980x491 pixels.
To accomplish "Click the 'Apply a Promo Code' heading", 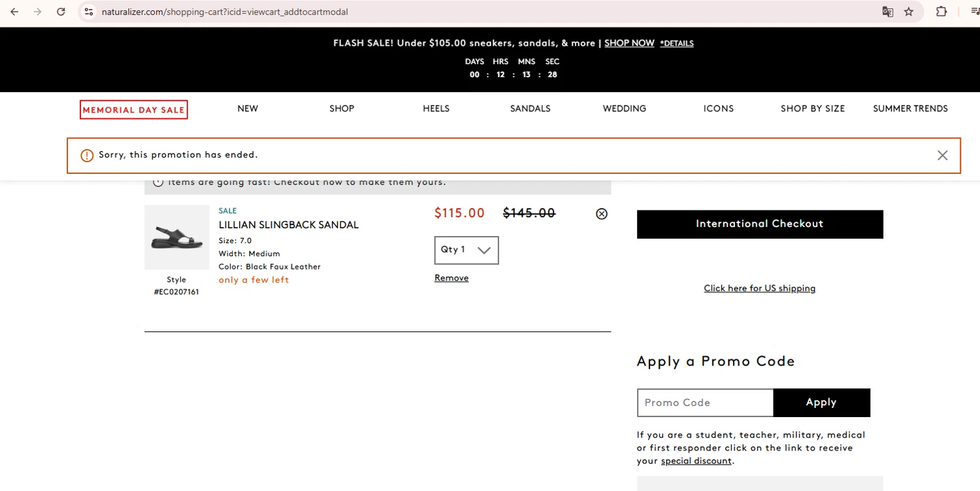I will point(716,362).
